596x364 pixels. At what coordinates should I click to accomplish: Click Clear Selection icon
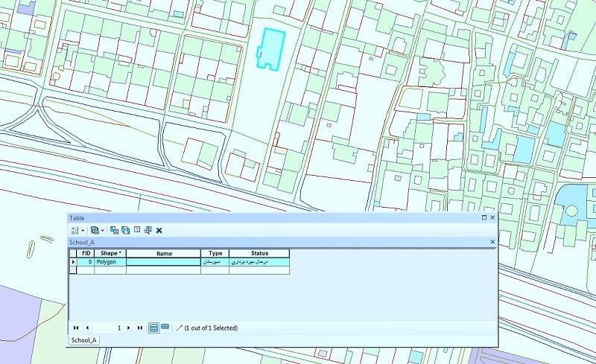tap(136, 231)
